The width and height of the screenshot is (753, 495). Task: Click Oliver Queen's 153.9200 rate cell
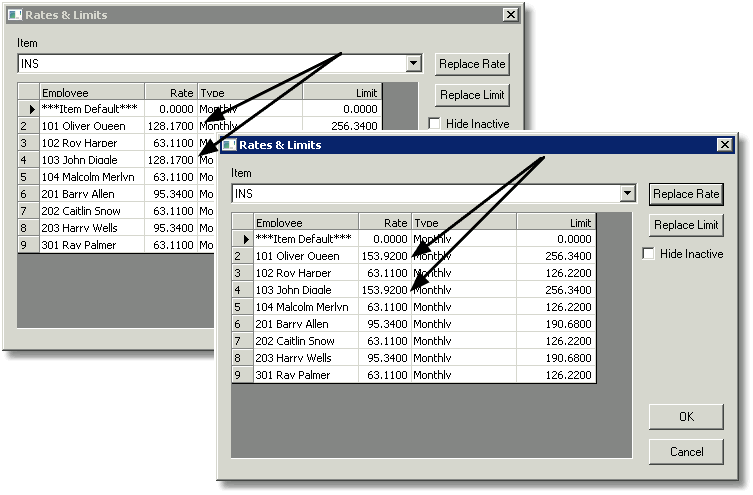click(385, 256)
